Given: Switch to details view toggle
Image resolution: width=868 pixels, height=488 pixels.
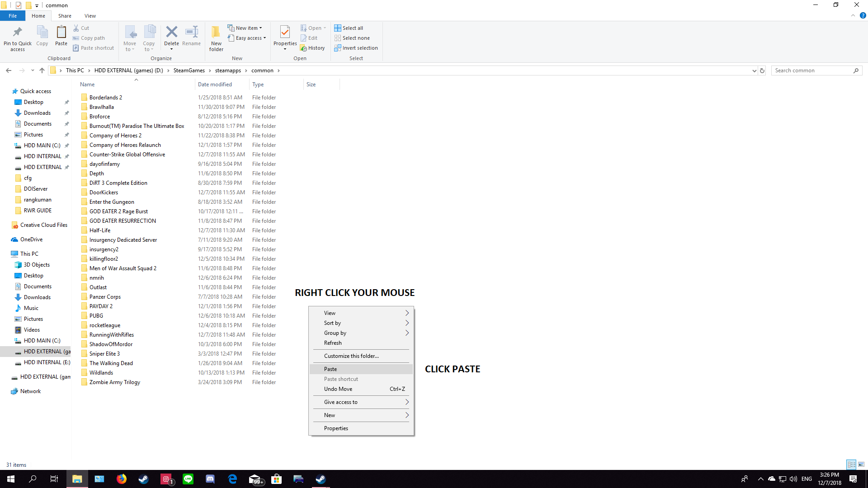Looking at the screenshot, I should (851, 465).
